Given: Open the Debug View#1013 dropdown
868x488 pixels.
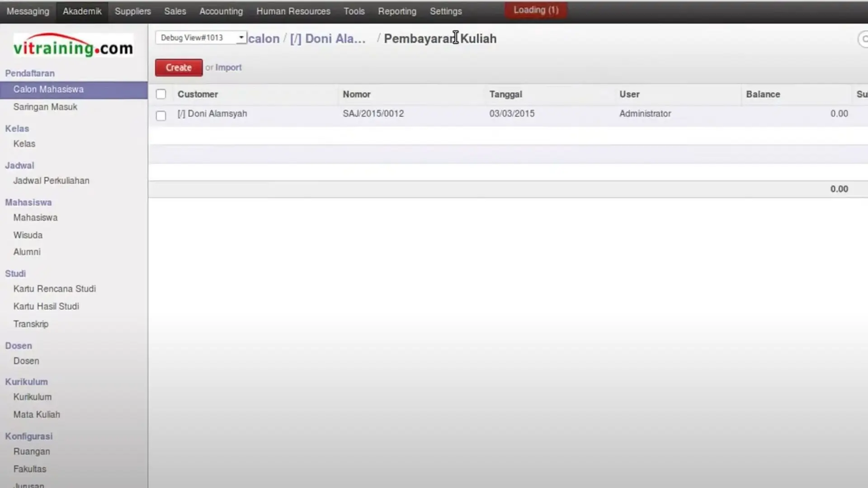Looking at the screenshot, I should click(201, 38).
